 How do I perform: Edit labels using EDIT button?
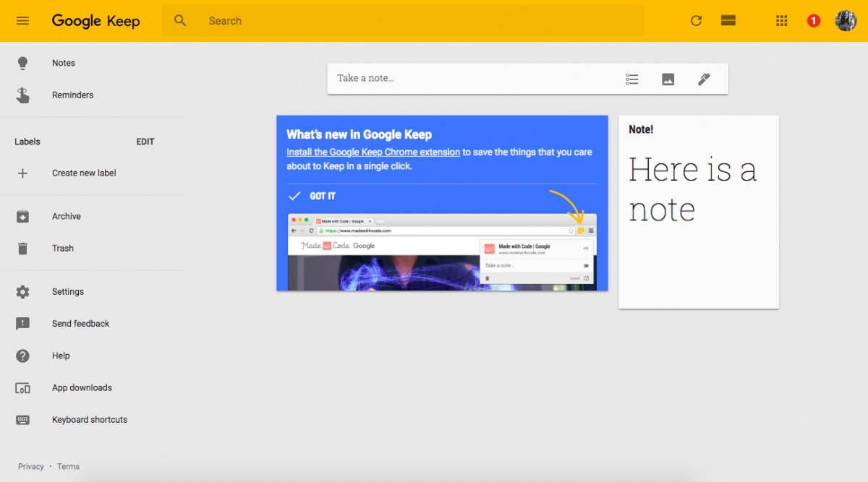[x=145, y=142]
